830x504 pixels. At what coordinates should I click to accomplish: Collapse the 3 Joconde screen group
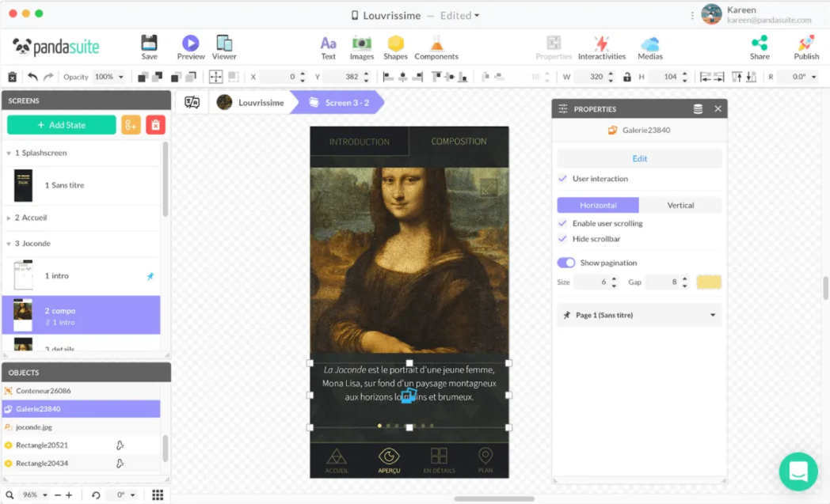9,244
